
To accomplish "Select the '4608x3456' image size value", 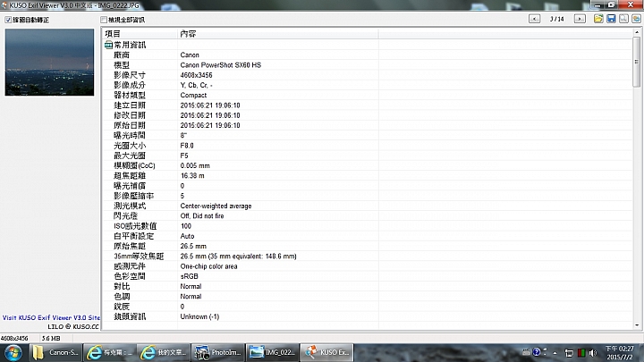I will (x=196, y=75).
